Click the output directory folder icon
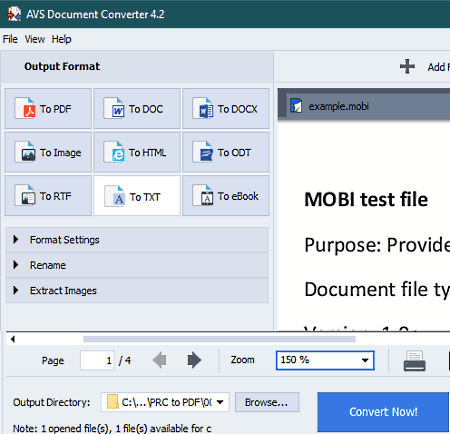This screenshot has height=434, width=450. [113, 402]
